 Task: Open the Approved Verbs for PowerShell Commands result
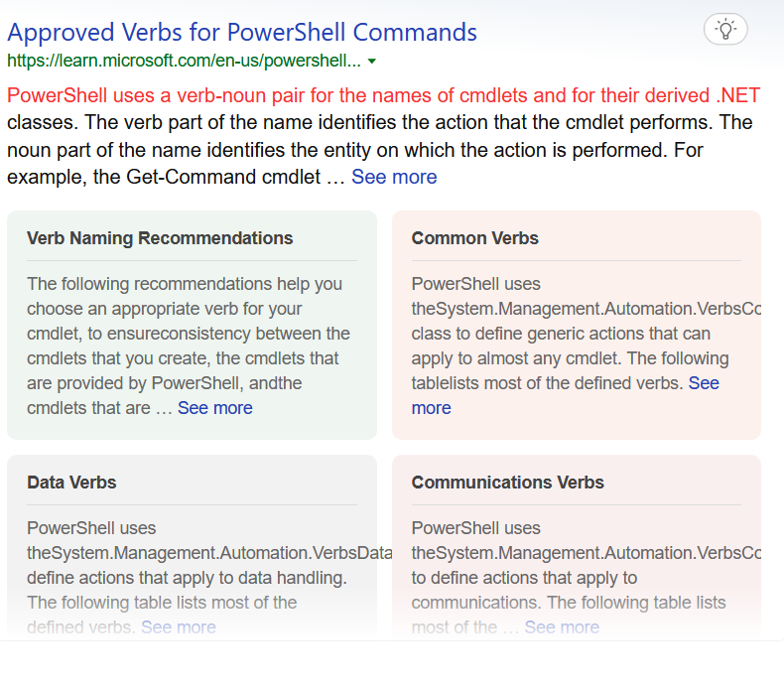[242, 33]
